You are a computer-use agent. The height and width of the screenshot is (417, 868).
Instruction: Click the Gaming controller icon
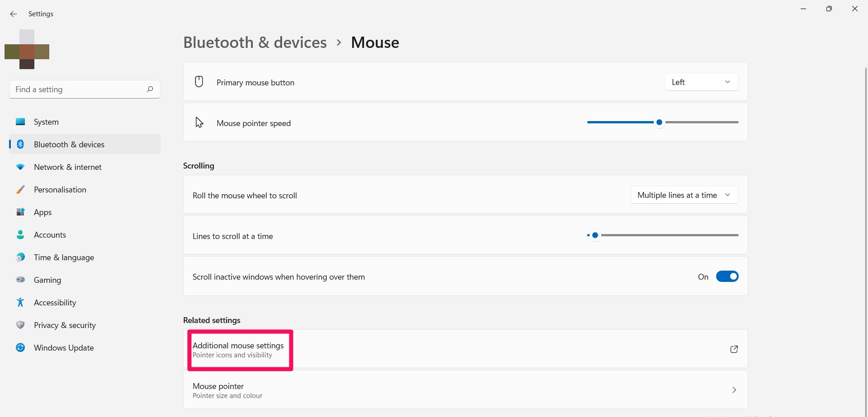tap(20, 280)
